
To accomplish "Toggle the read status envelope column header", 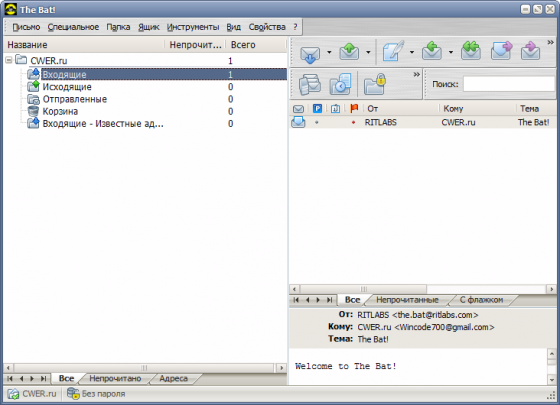I will pyautogui.click(x=298, y=109).
